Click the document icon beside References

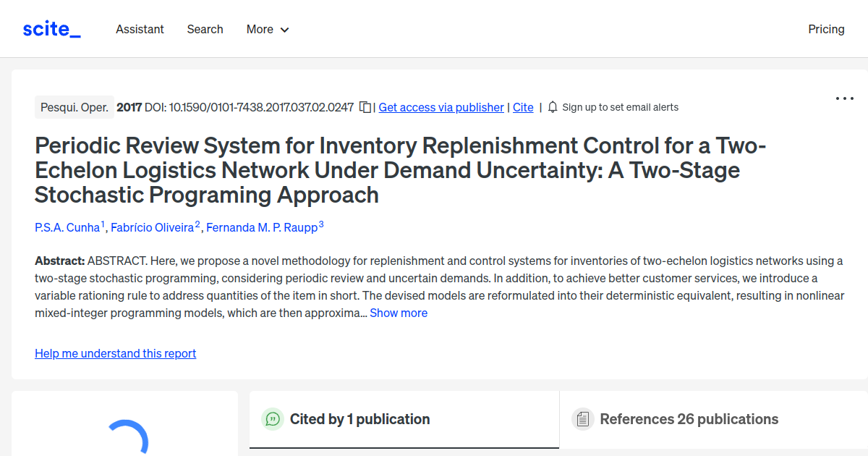pos(582,418)
